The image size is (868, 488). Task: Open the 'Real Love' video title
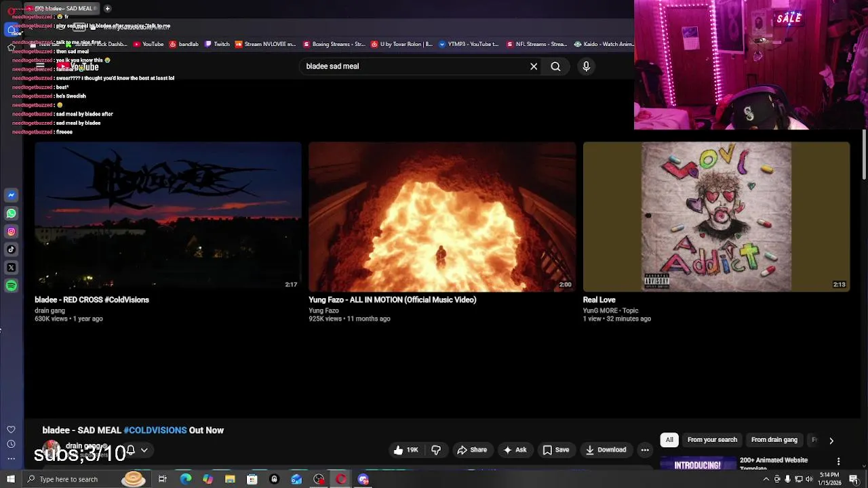[x=599, y=300]
